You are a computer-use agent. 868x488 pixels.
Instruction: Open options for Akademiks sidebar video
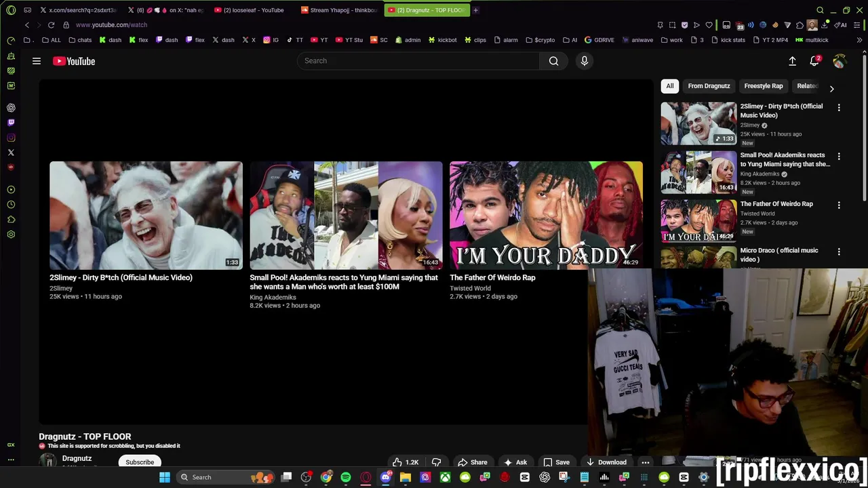[839, 156]
